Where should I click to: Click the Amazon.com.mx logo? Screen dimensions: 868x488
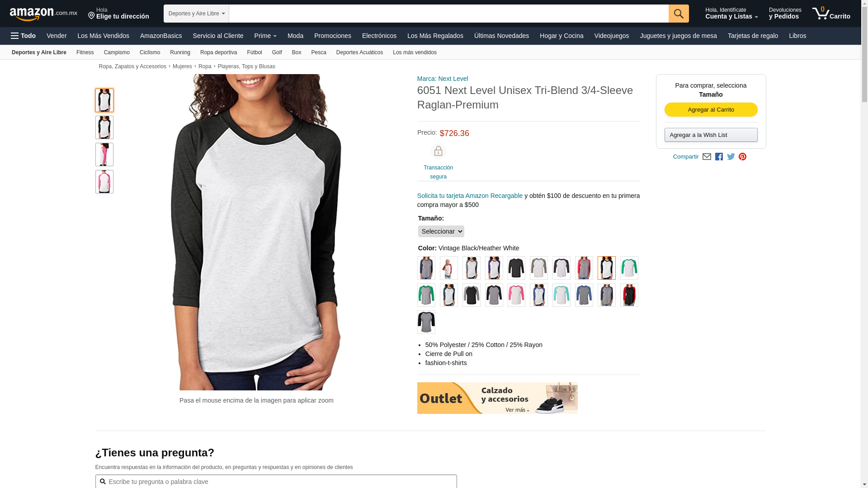pyautogui.click(x=43, y=14)
